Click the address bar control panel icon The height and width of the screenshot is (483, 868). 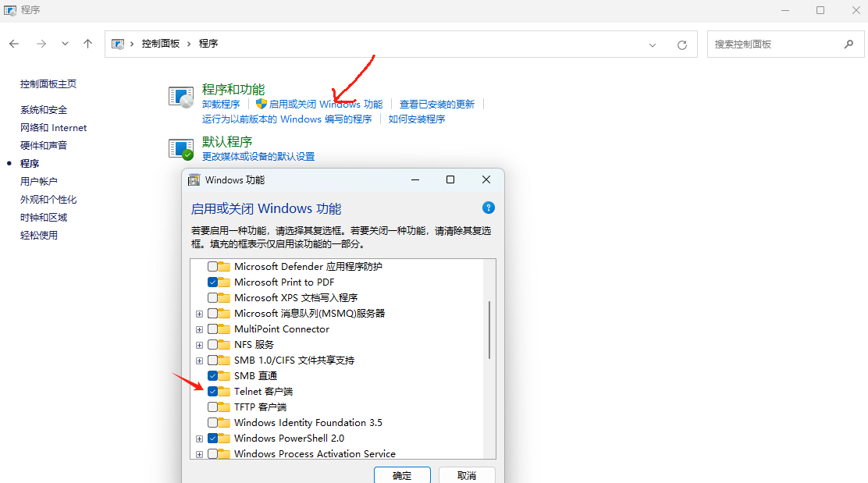point(118,44)
